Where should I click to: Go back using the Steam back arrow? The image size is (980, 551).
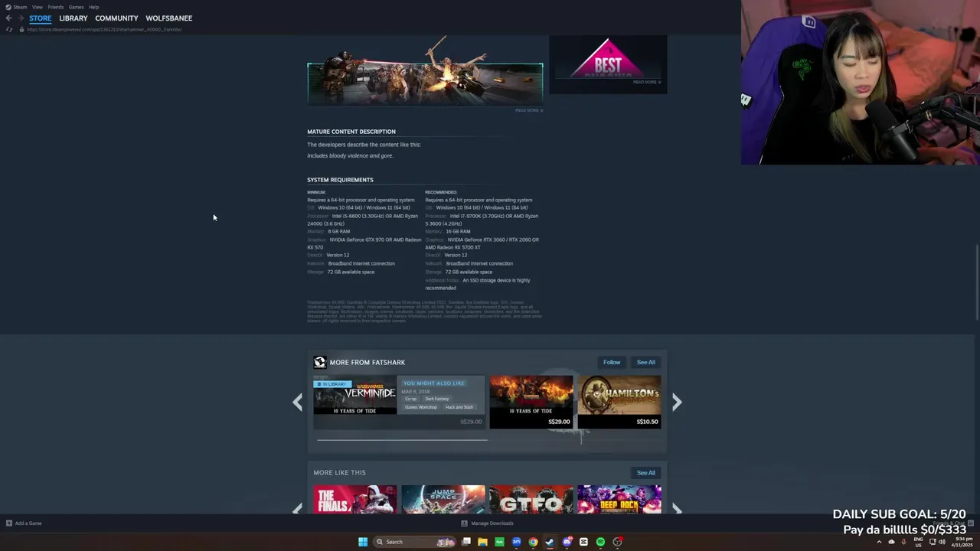pos(8,18)
